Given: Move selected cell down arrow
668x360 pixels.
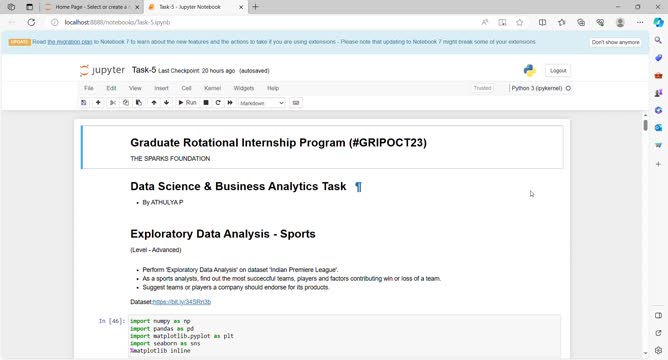Looking at the screenshot, I should (x=167, y=103).
